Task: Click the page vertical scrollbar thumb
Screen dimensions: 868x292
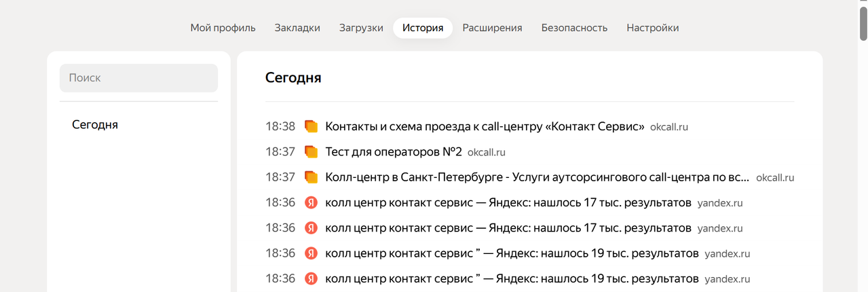Action: [863, 25]
